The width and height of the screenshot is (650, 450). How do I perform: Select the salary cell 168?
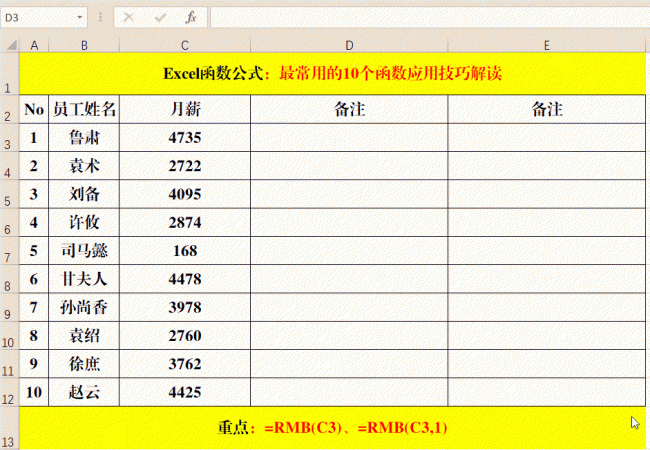click(185, 251)
